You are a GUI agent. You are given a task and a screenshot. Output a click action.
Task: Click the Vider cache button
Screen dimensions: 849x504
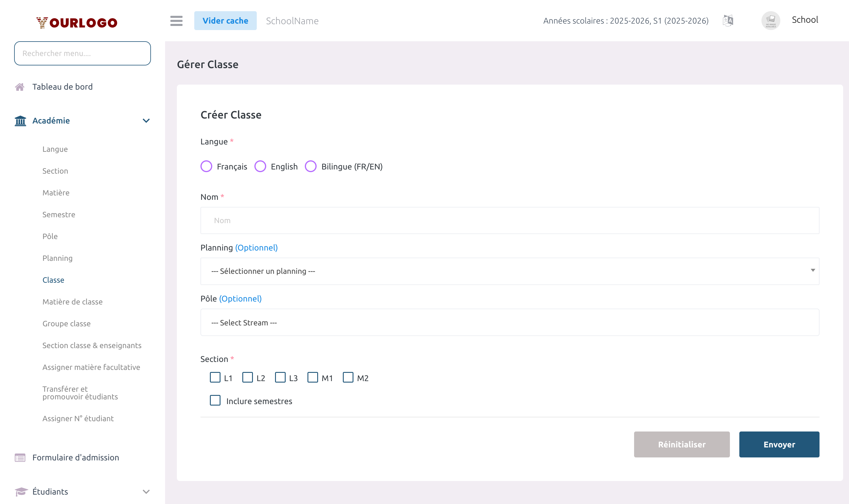point(225,20)
